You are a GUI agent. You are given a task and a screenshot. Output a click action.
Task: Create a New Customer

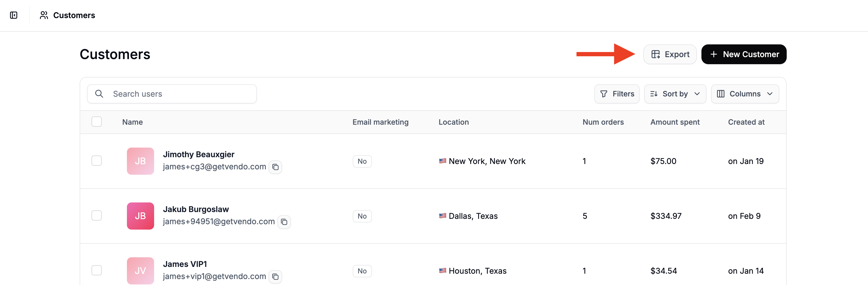(744, 54)
